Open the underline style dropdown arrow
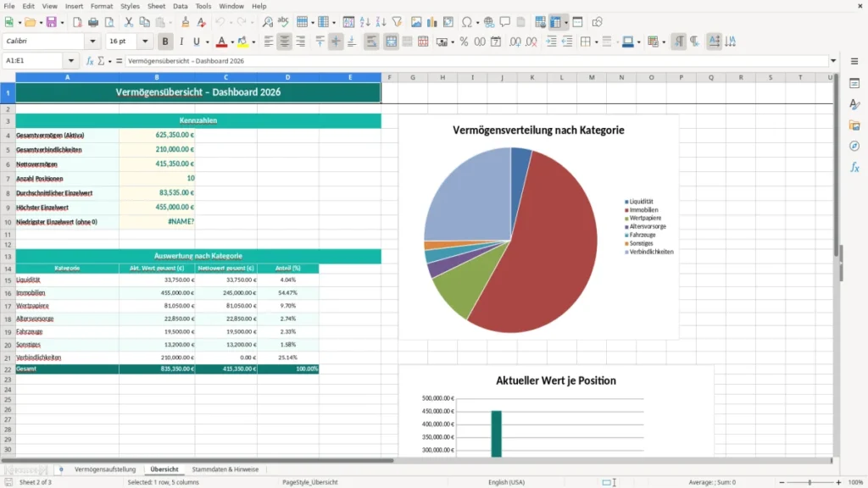 pyautogui.click(x=207, y=42)
